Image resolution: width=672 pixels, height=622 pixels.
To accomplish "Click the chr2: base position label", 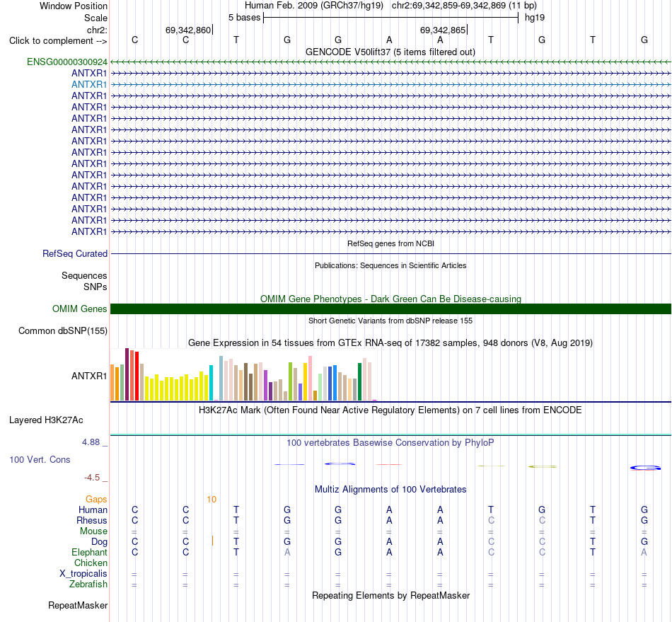I will click(x=97, y=30).
